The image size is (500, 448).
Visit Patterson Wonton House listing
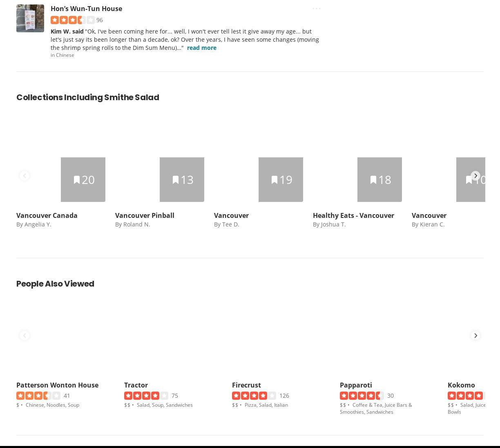pyautogui.click(x=57, y=385)
